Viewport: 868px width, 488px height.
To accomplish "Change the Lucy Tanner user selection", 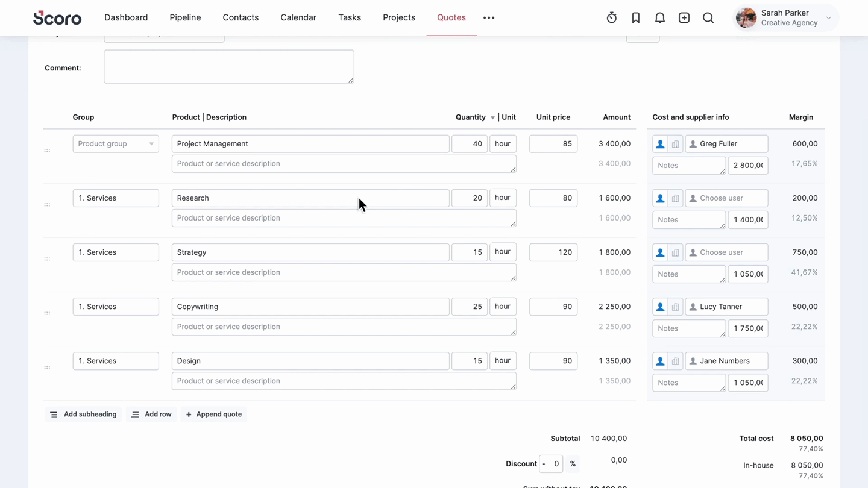I will pyautogui.click(x=727, y=307).
